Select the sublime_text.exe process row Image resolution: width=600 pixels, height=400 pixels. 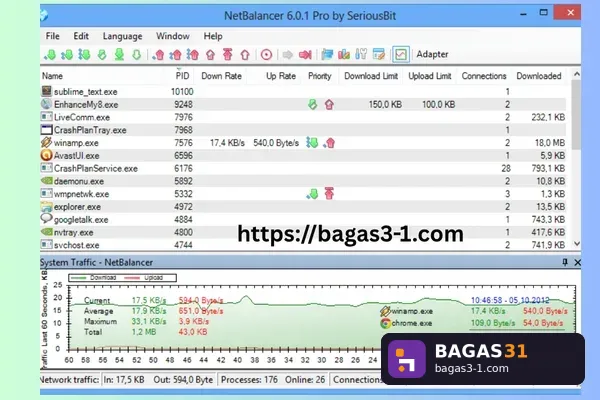click(x=303, y=92)
